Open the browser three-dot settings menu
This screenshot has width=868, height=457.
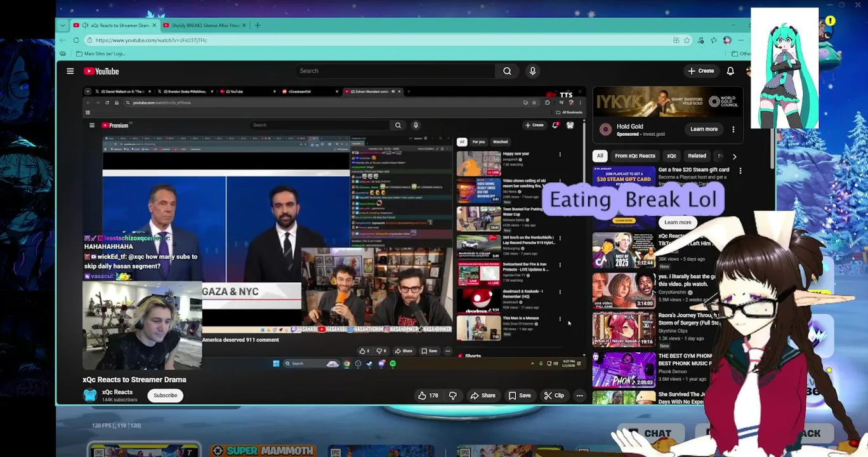740,40
